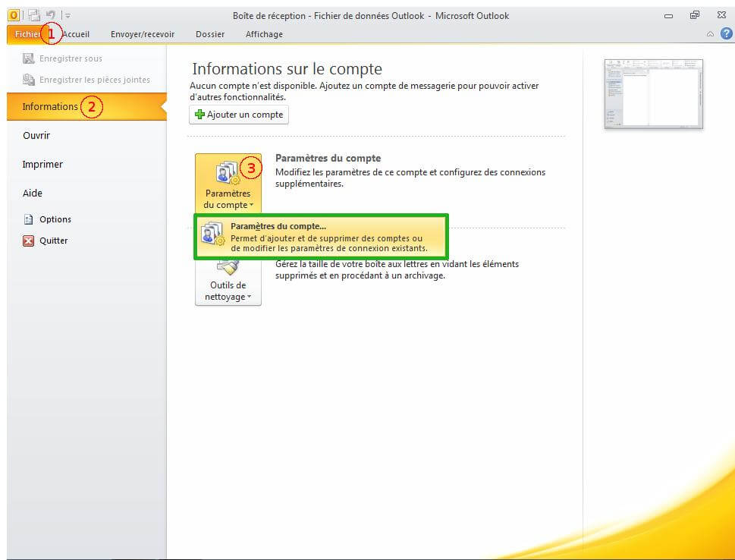Click the Ajouter un compte button
The height and width of the screenshot is (560, 735).
[x=239, y=115]
